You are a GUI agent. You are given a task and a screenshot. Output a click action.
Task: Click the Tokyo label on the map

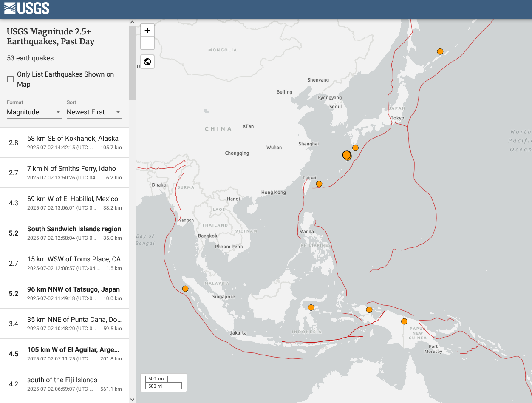point(397,118)
